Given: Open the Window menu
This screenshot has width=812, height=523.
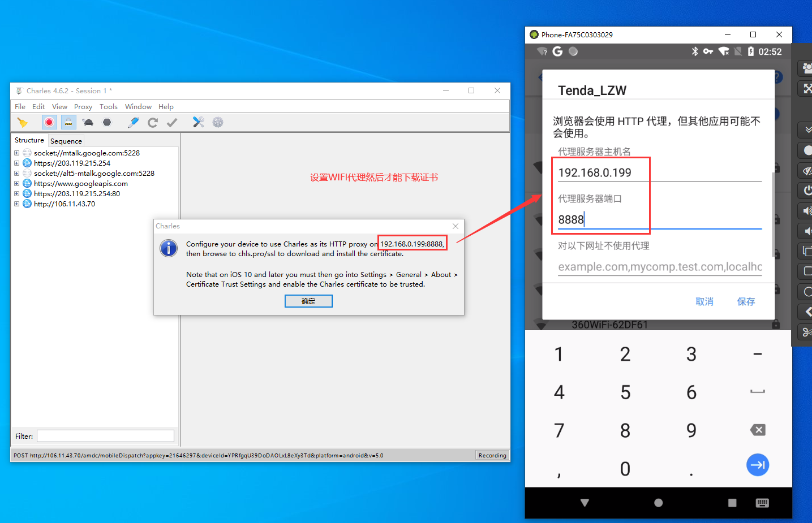Looking at the screenshot, I should pos(138,107).
